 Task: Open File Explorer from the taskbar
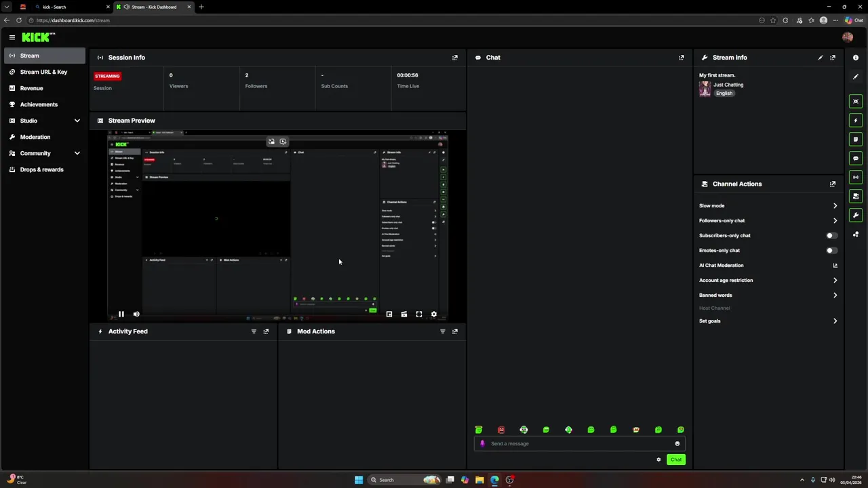point(479,480)
